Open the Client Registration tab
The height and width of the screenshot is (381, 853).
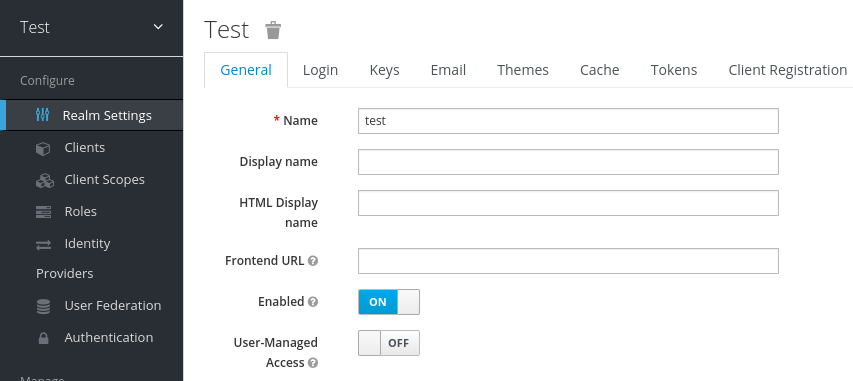[x=787, y=70]
